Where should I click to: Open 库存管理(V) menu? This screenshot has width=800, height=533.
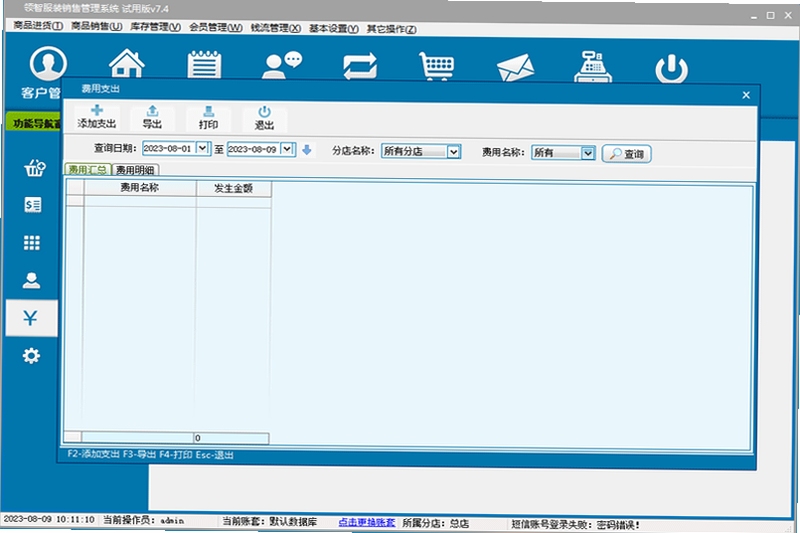point(155,27)
